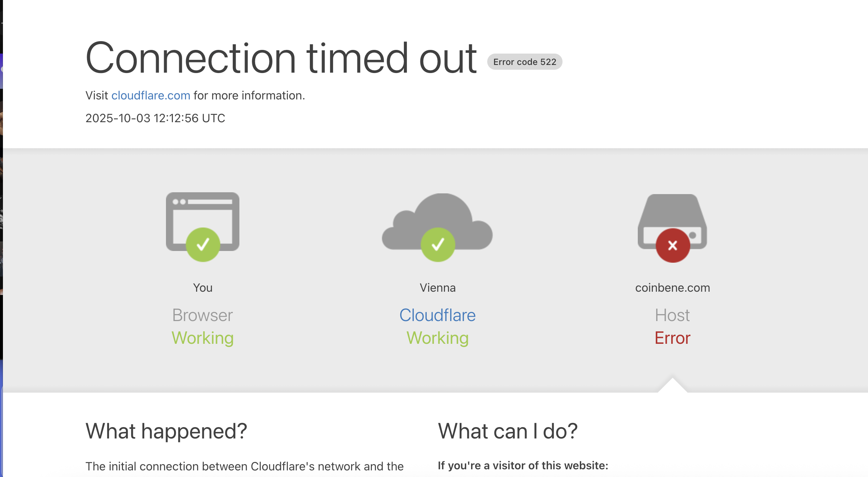Click the coinbene.com host label
The height and width of the screenshot is (477, 868).
[672, 288]
